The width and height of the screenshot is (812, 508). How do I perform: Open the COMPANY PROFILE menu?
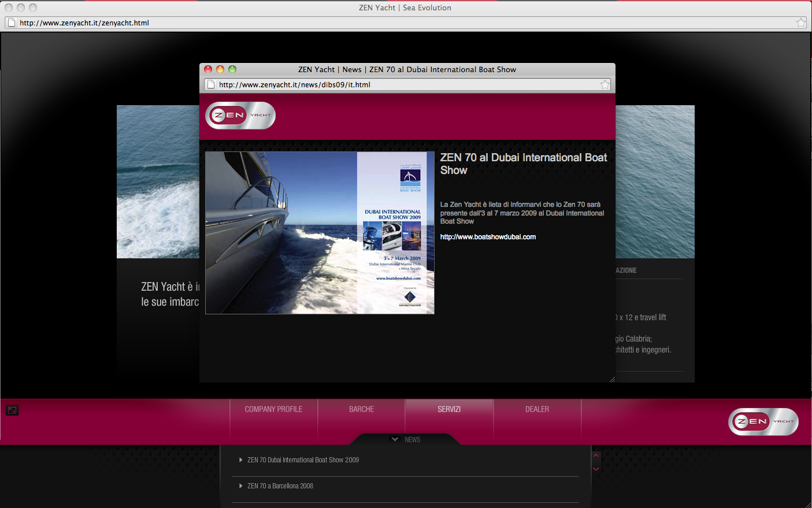pyautogui.click(x=273, y=409)
